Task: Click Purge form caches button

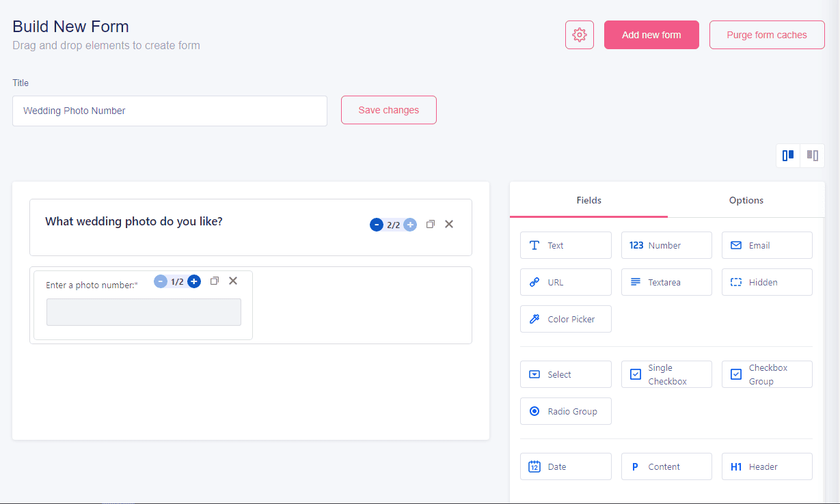Action: pos(767,35)
